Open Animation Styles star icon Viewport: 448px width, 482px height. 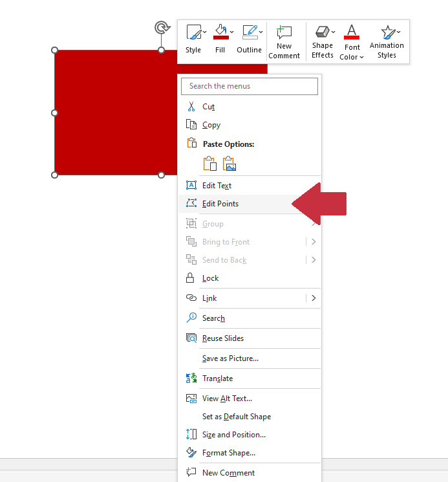point(387,32)
